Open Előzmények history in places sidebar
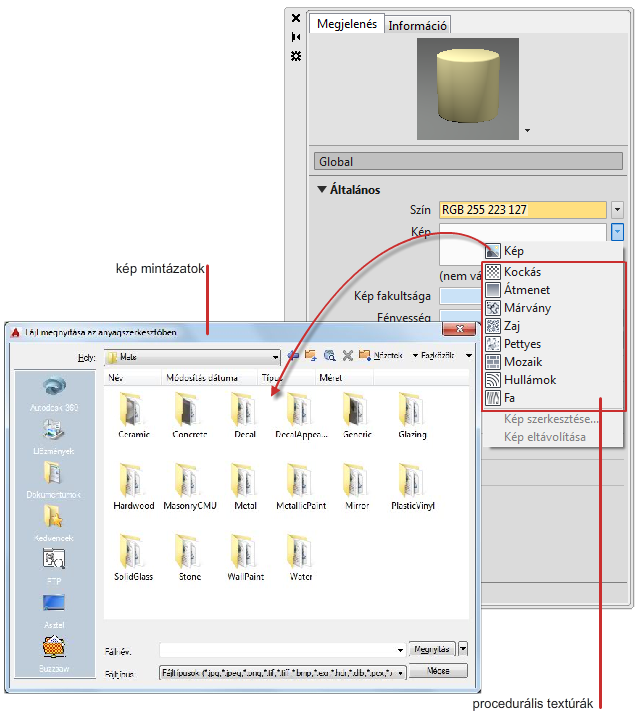641x718 pixels. coord(54,438)
